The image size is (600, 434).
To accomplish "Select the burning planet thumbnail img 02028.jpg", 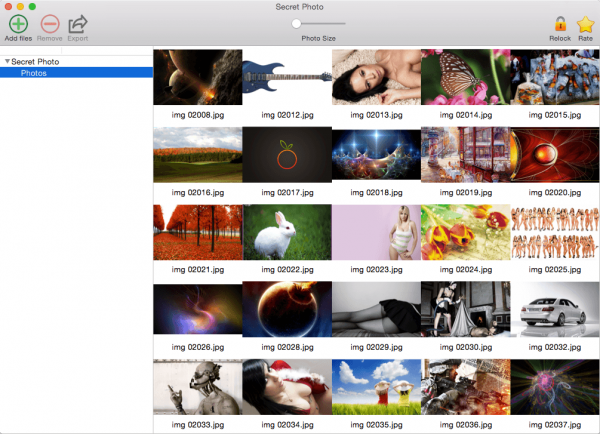I will coord(287,309).
